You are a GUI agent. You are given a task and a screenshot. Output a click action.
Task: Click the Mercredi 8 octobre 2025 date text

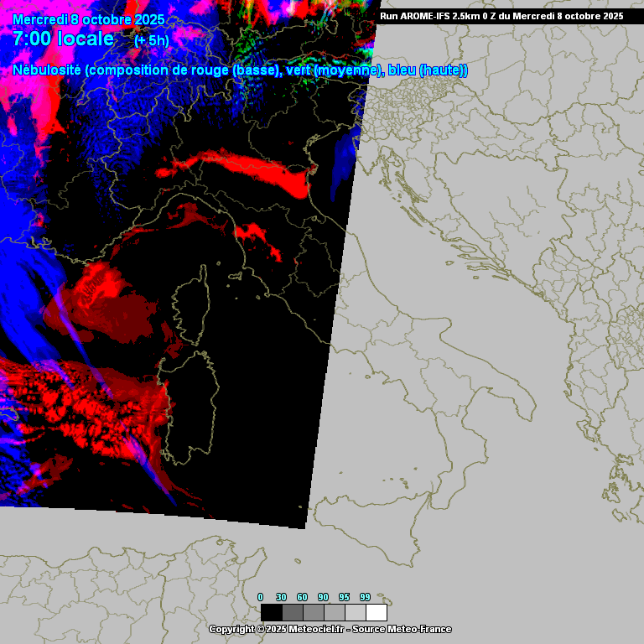[89, 19]
